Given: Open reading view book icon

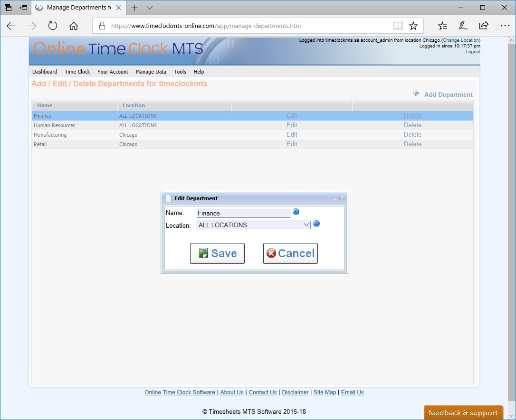Looking at the screenshot, I should (398, 26).
